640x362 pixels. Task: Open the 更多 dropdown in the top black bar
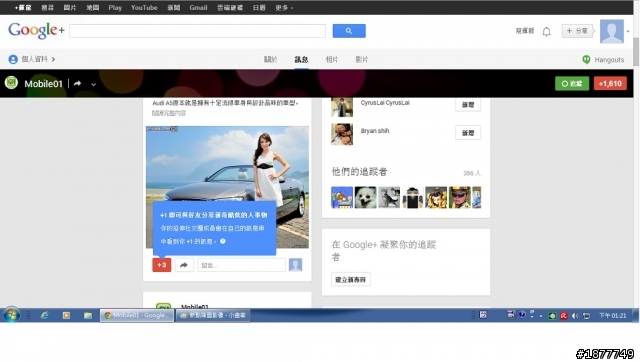284,8
